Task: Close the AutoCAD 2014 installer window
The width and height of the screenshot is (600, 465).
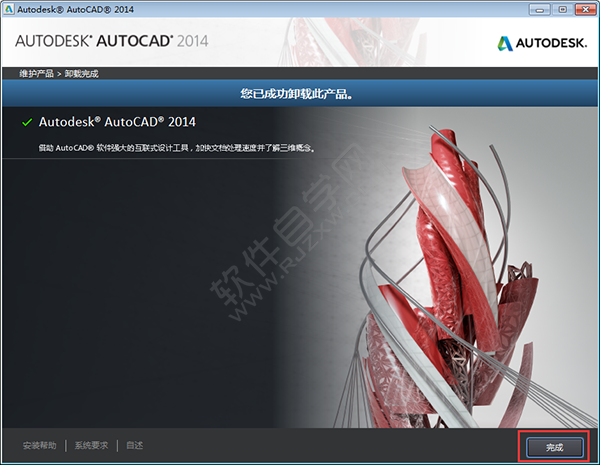Action: [585, 9]
